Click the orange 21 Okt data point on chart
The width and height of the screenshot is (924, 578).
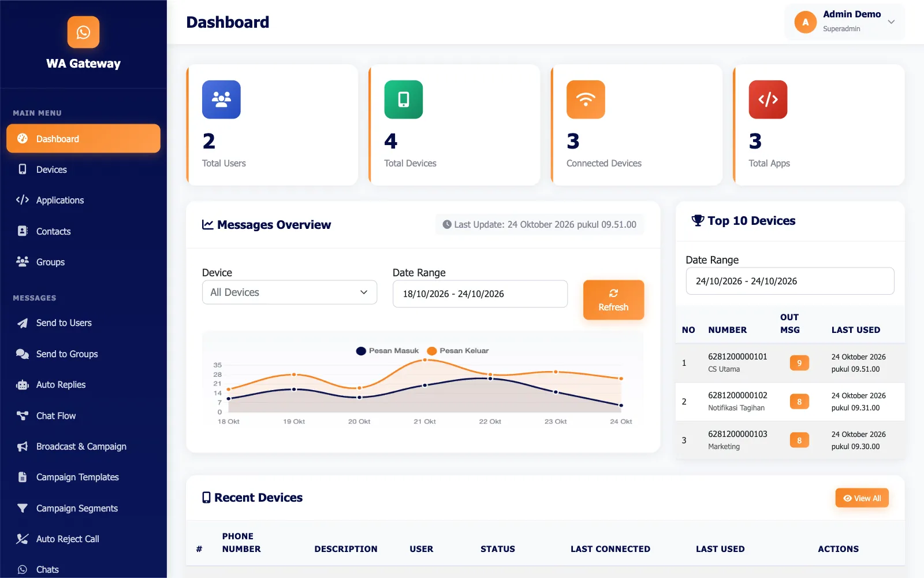coord(425,360)
